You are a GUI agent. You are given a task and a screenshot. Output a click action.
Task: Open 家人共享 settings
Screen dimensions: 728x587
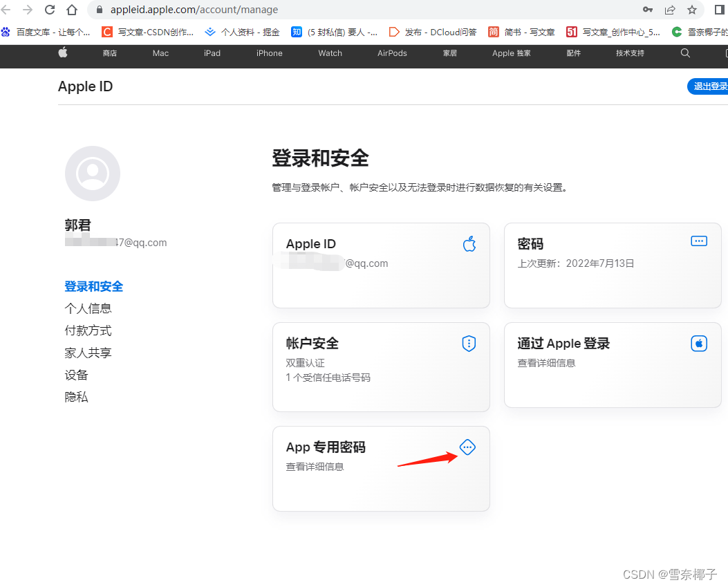tap(88, 352)
